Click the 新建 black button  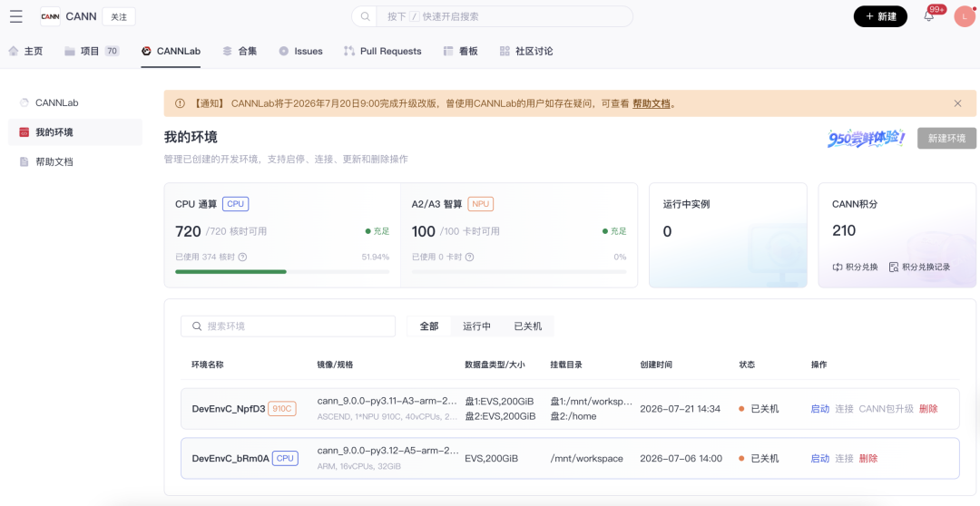coord(880,16)
